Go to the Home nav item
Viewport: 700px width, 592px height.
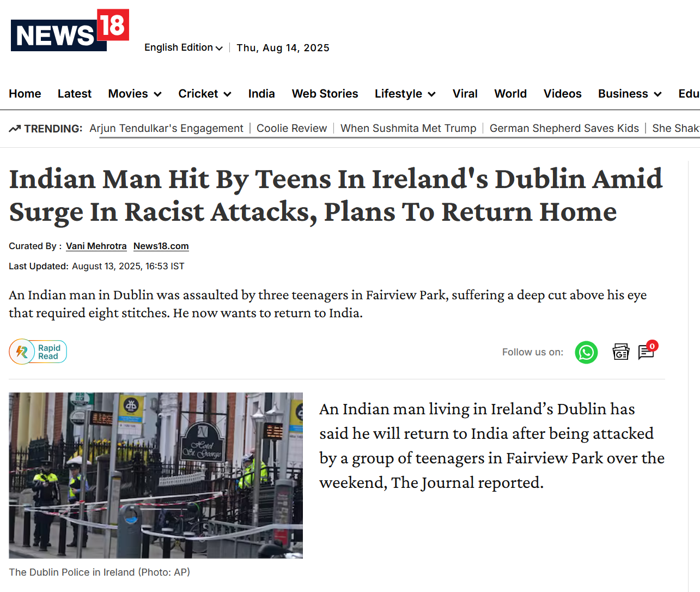(x=25, y=94)
